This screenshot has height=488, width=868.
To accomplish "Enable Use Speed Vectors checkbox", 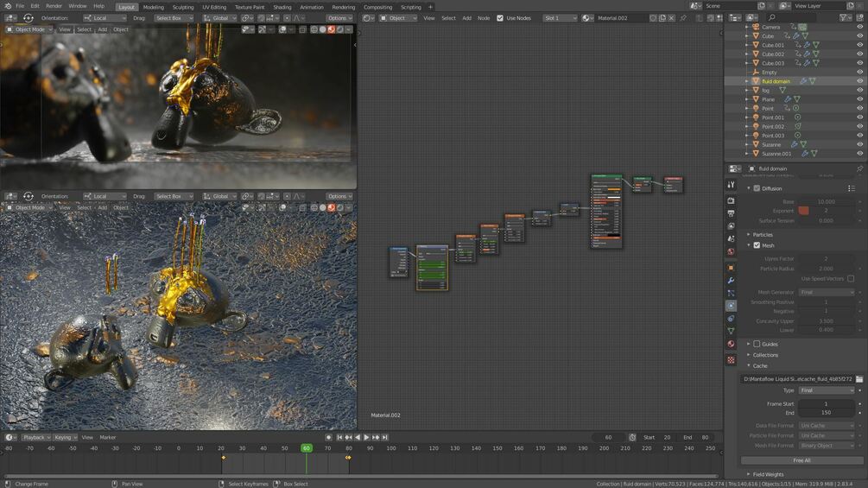I will point(851,279).
